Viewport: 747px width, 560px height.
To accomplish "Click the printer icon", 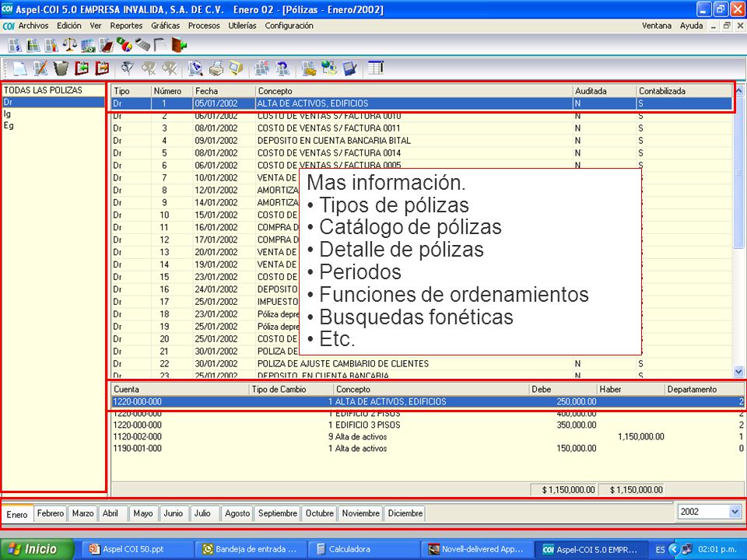I will [216, 68].
